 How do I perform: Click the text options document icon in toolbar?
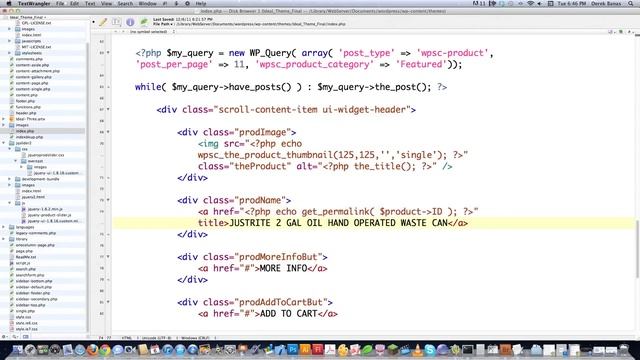coord(117,22)
